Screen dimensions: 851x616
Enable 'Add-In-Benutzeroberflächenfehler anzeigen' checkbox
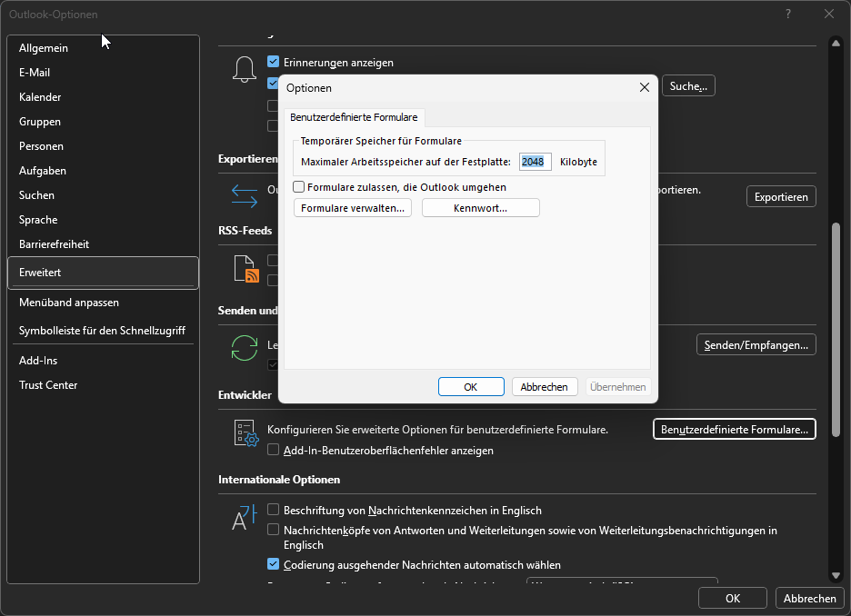273,450
